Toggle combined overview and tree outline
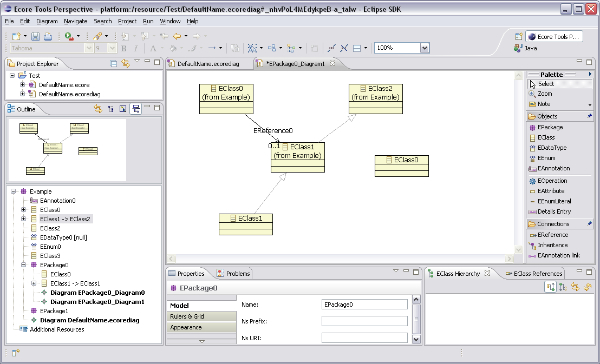The height and width of the screenshot is (364, 600). pos(135,109)
